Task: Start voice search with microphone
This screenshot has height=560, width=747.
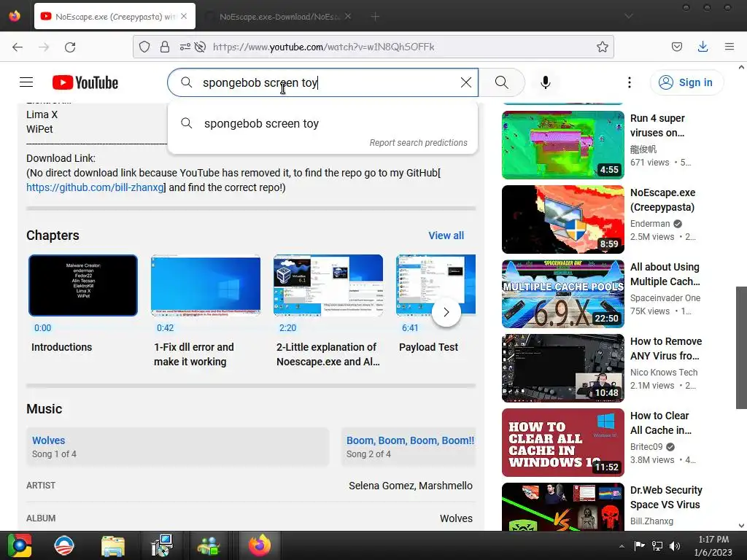Action: point(546,82)
